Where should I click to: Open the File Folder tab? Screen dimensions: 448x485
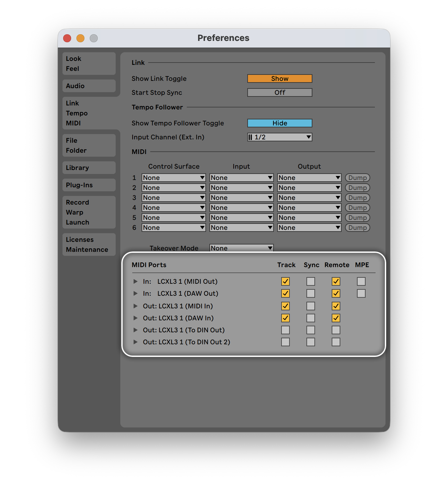89,145
